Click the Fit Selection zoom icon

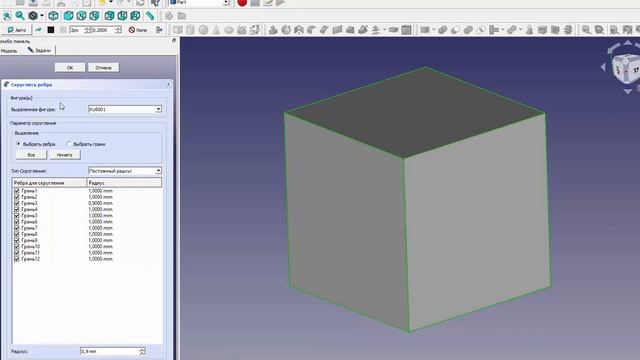pos(20,16)
